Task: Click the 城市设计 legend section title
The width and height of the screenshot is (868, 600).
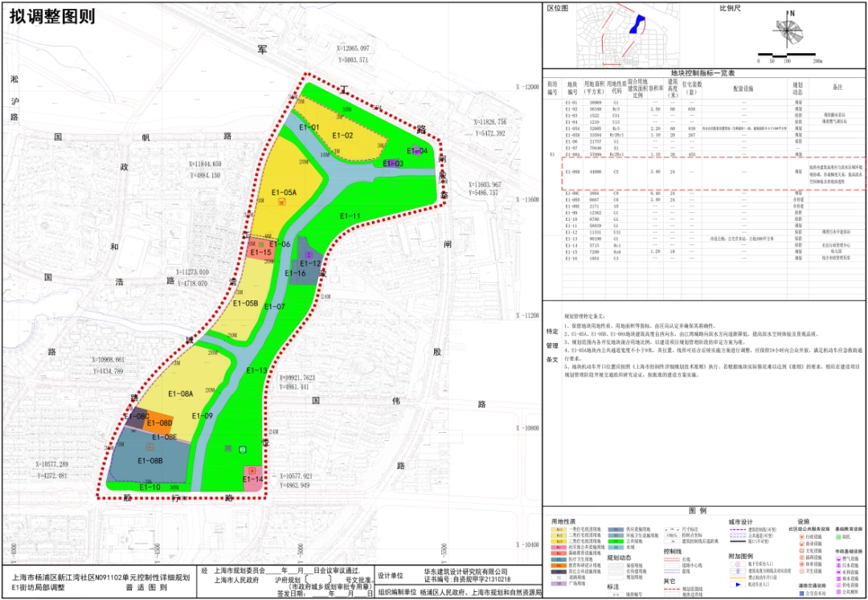Action: (741, 522)
